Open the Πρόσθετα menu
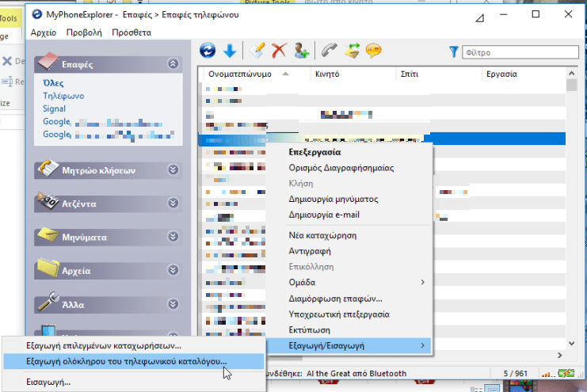This screenshot has height=392, width=587. 132,32
